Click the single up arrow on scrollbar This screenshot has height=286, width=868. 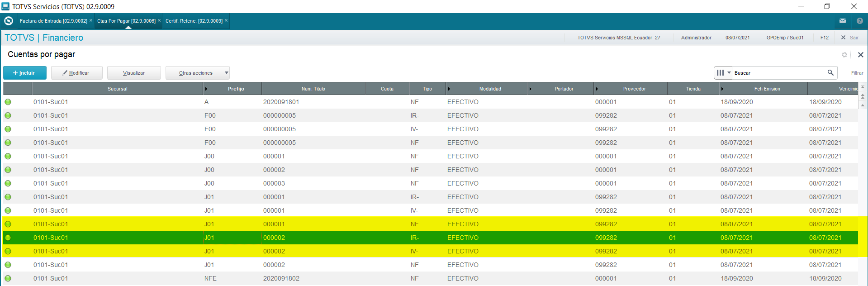pos(863,105)
